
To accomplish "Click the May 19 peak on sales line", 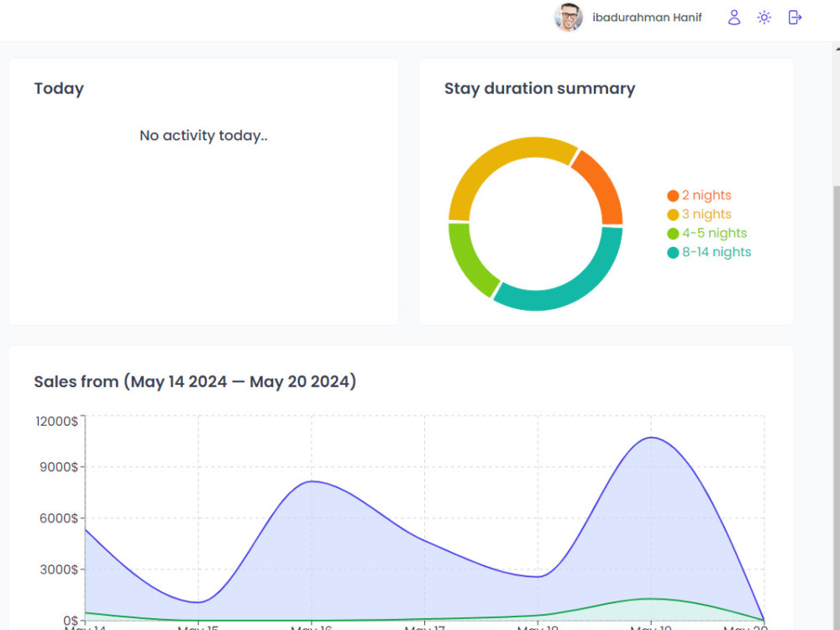I will coord(652,438).
